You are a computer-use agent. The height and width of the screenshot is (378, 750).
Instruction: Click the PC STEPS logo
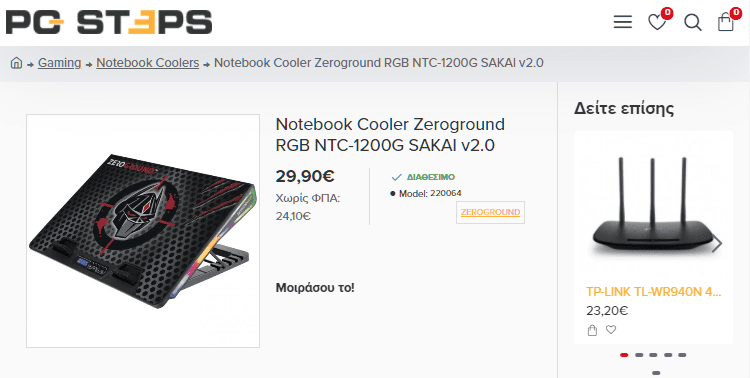[109, 22]
